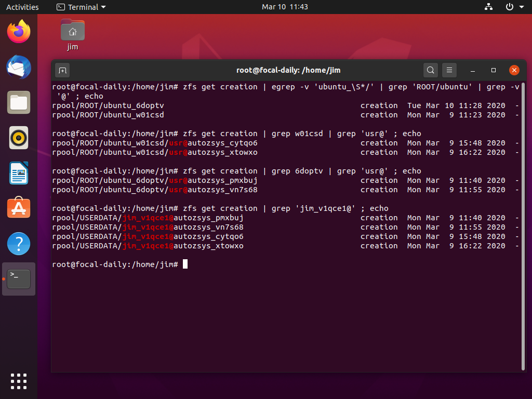
Task: Open Ubuntu Software center
Action: (x=18, y=208)
